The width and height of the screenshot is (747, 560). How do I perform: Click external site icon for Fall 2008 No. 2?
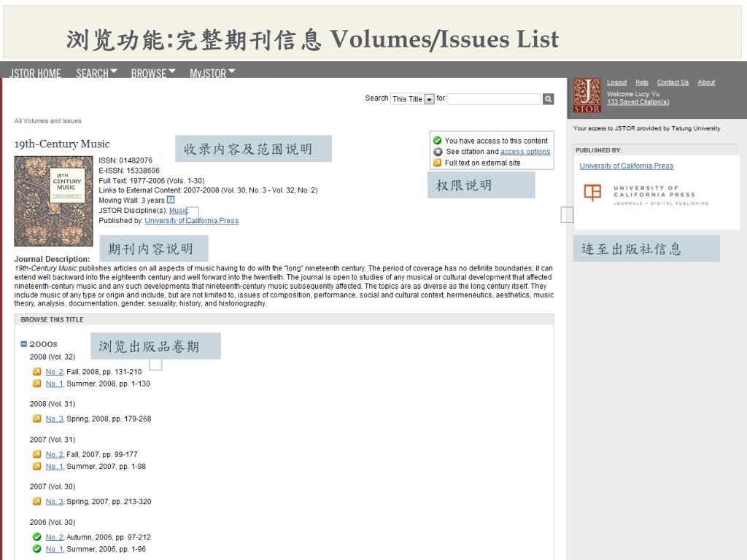tap(36, 371)
